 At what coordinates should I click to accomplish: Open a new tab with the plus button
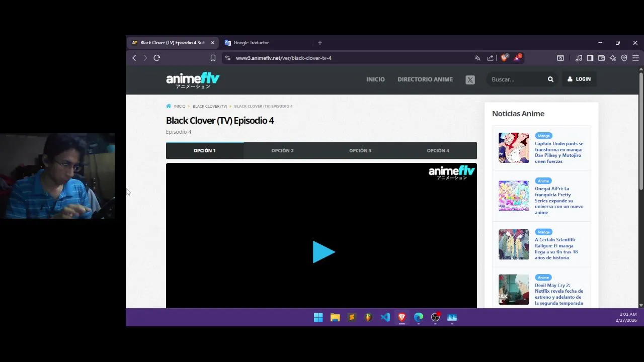tap(320, 43)
